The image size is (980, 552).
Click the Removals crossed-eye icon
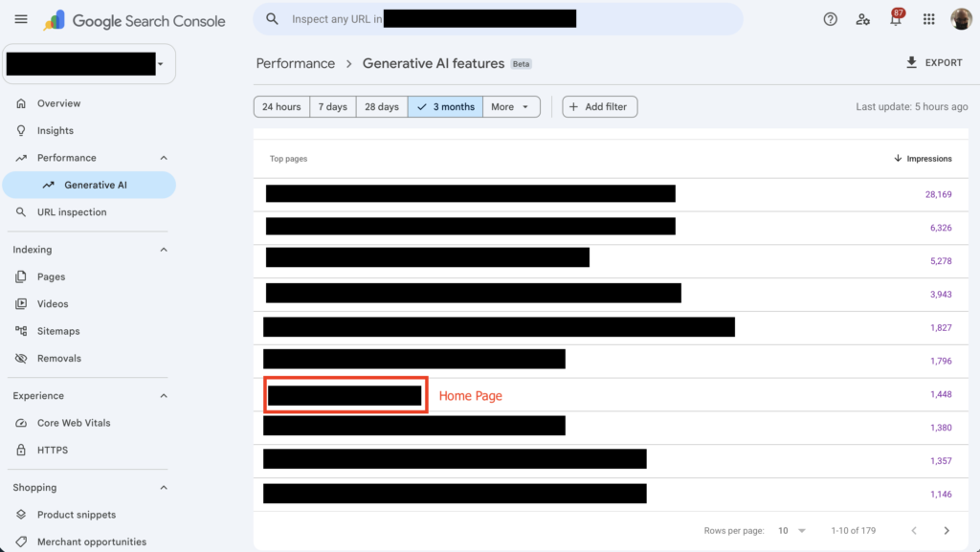point(21,359)
